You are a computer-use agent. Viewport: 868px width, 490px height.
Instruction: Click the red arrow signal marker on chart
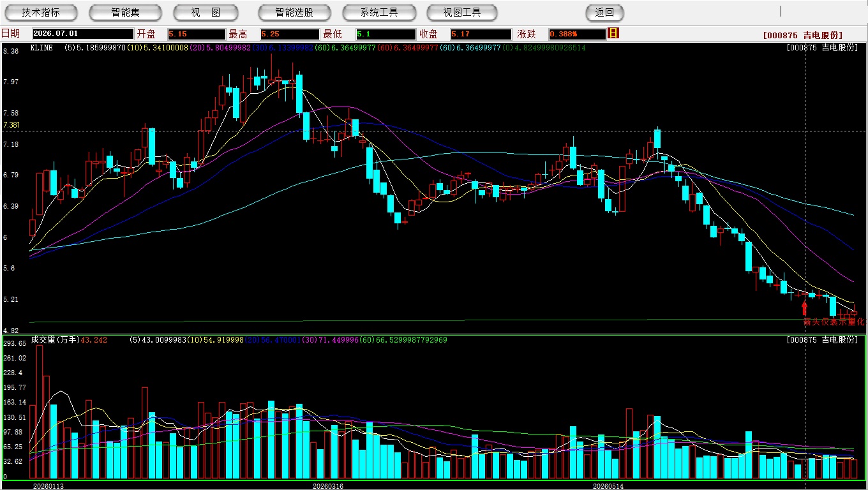[x=804, y=309]
